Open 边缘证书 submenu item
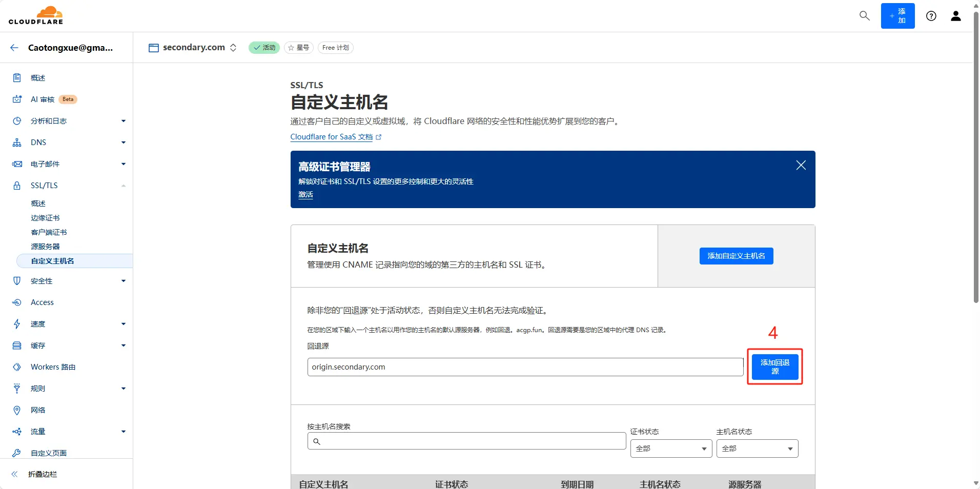The height and width of the screenshot is (489, 980). tap(45, 218)
